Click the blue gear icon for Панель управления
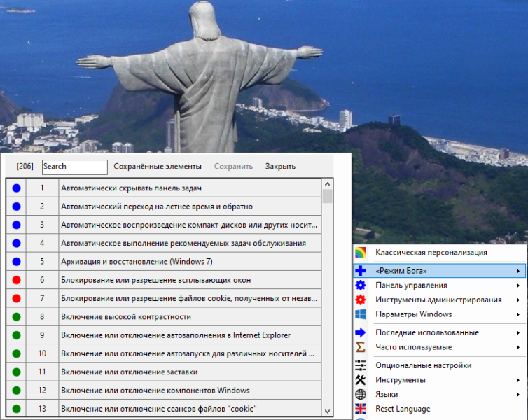Image resolution: width=528 pixels, height=420 pixels. point(361,286)
